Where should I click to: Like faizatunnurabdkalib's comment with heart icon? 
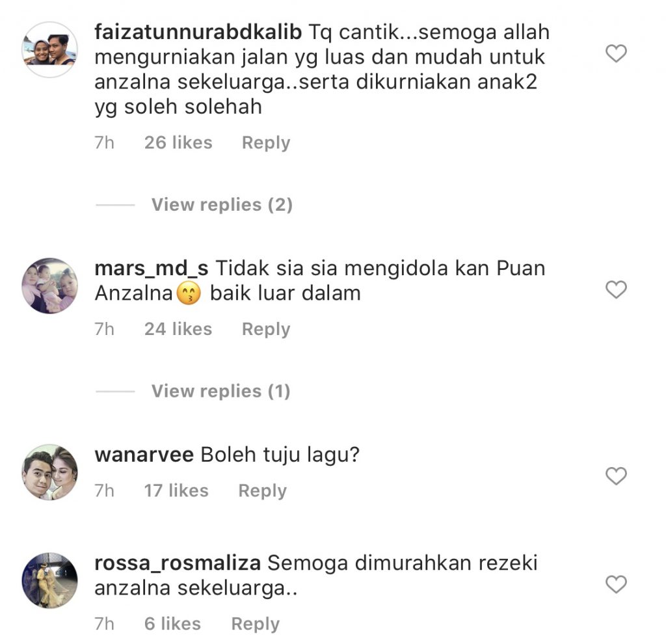pos(616,53)
